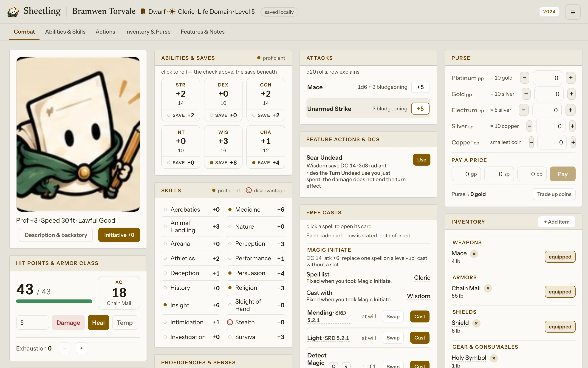Click the Pay button
This screenshot has width=588, height=368.
(563, 174)
